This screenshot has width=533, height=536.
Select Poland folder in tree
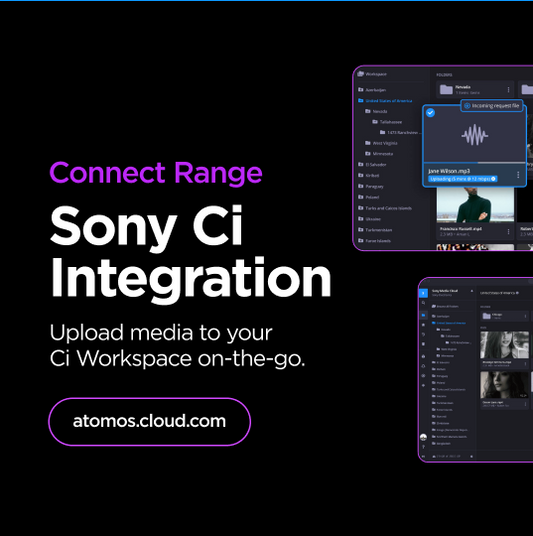point(369,197)
